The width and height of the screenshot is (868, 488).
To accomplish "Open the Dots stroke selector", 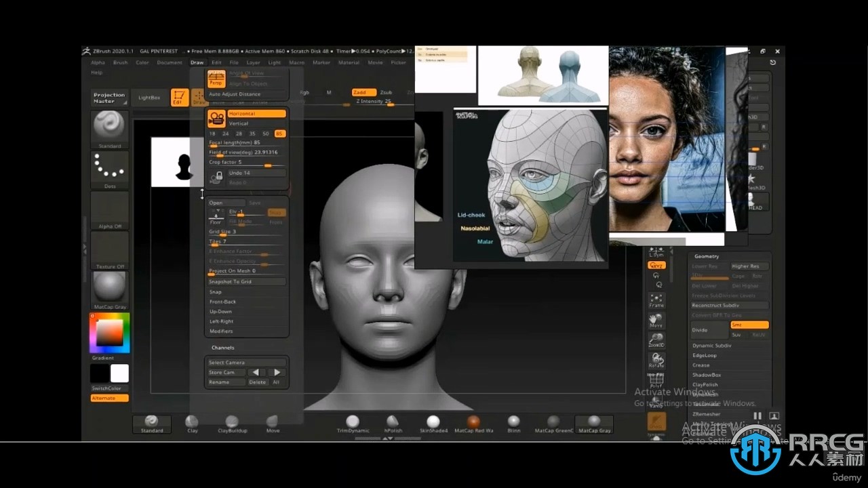I will point(109,169).
